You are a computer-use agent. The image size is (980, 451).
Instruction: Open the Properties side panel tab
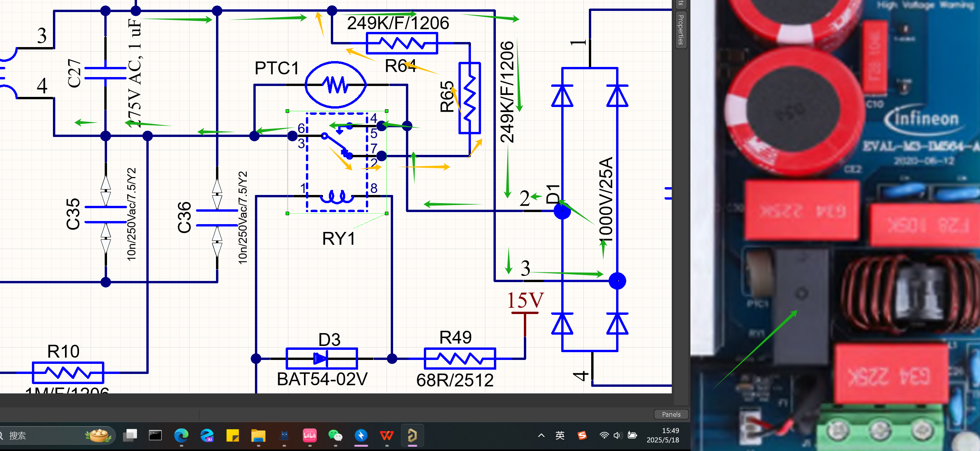pyautogui.click(x=681, y=30)
